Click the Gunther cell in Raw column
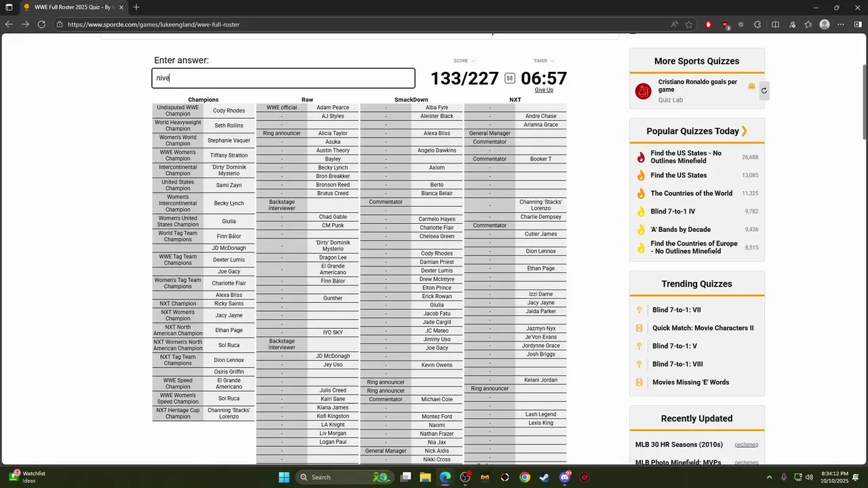The image size is (868, 488). [x=332, y=298]
